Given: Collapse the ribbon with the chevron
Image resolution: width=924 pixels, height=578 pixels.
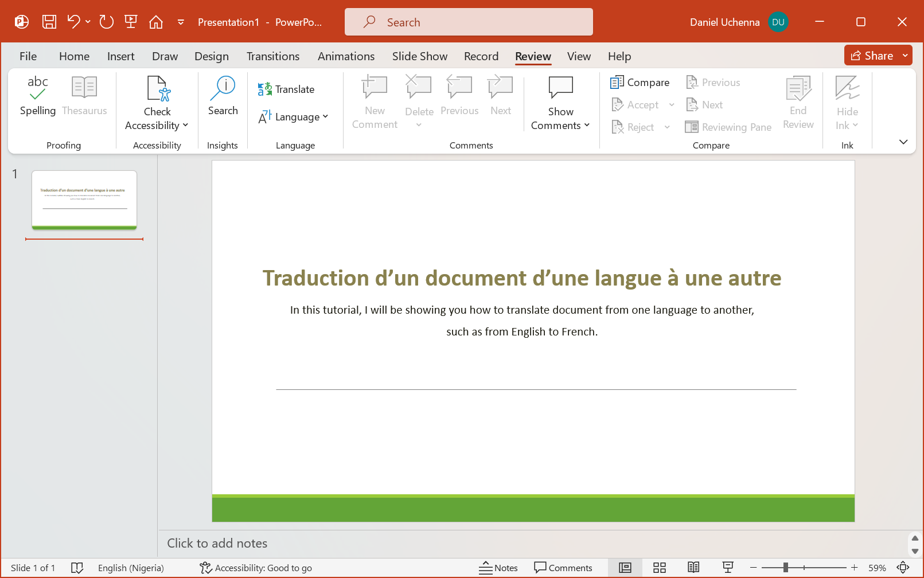Looking at the screenshot, I should pos(903,142).
